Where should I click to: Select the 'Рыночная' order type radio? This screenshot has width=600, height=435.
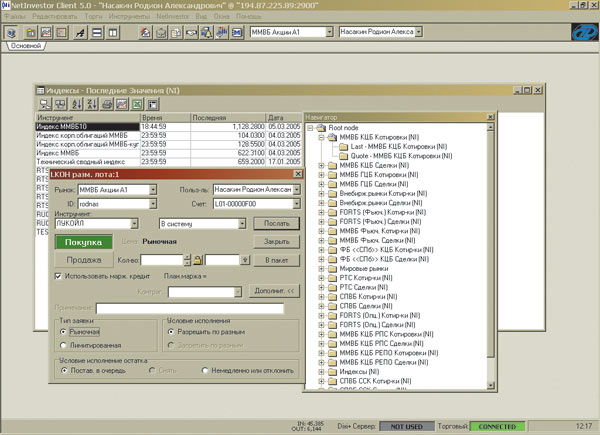pyautogui.click(x=63, y=332)
